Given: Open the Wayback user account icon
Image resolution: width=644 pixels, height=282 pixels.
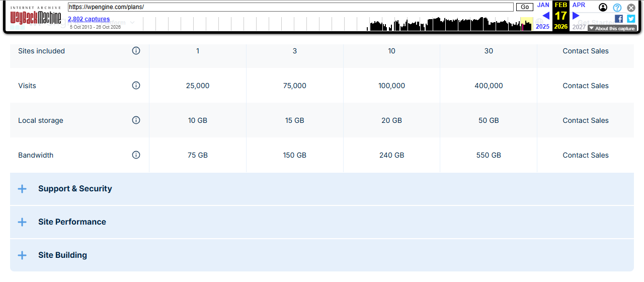Looking at the screenshot, I should click(603, 8).
